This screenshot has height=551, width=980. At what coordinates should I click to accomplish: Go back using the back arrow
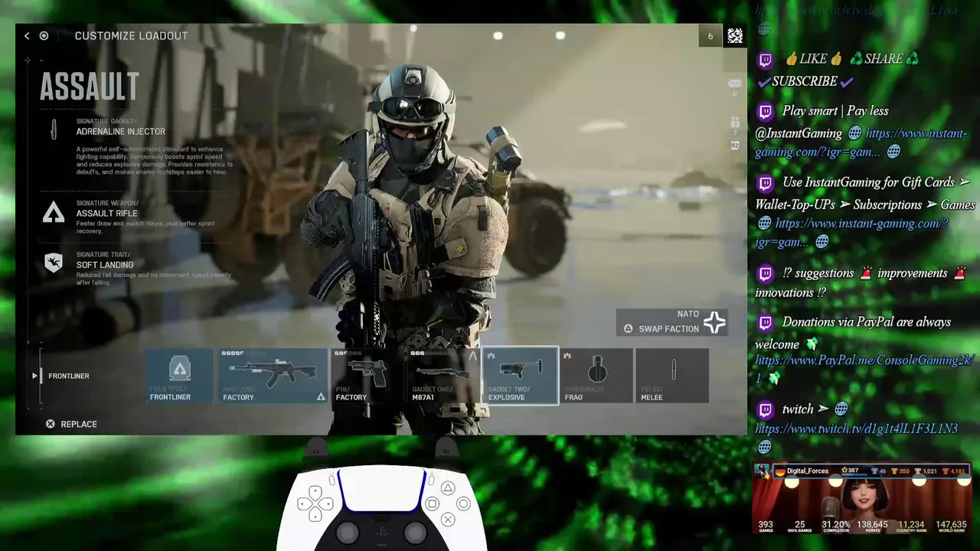click(x=27, y=36)
